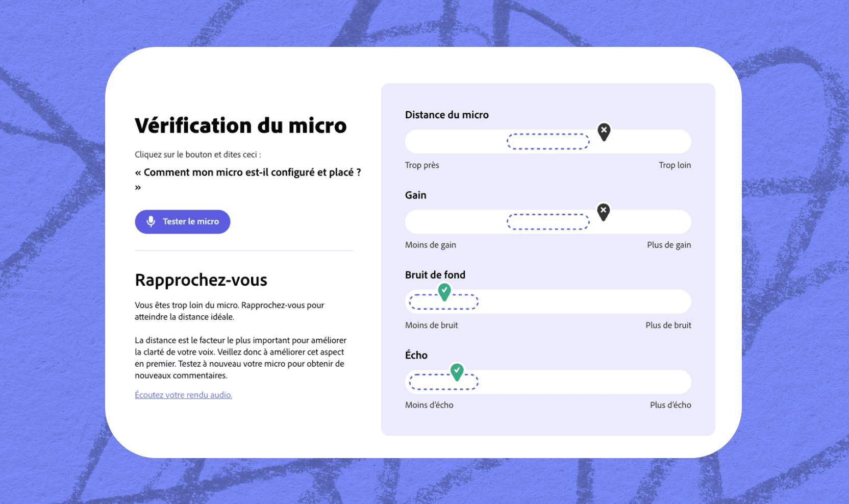The width and height of the screenshot is (849, 504).
Task: Click the Rapprochez-vous section heading
Action: pos(201,280)
